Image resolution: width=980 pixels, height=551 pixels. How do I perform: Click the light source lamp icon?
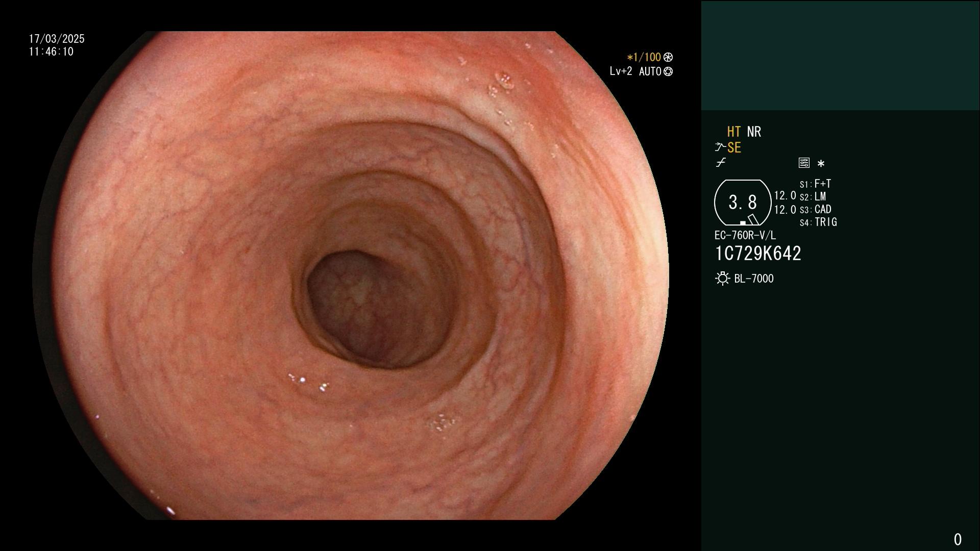(x=722, y=279)
